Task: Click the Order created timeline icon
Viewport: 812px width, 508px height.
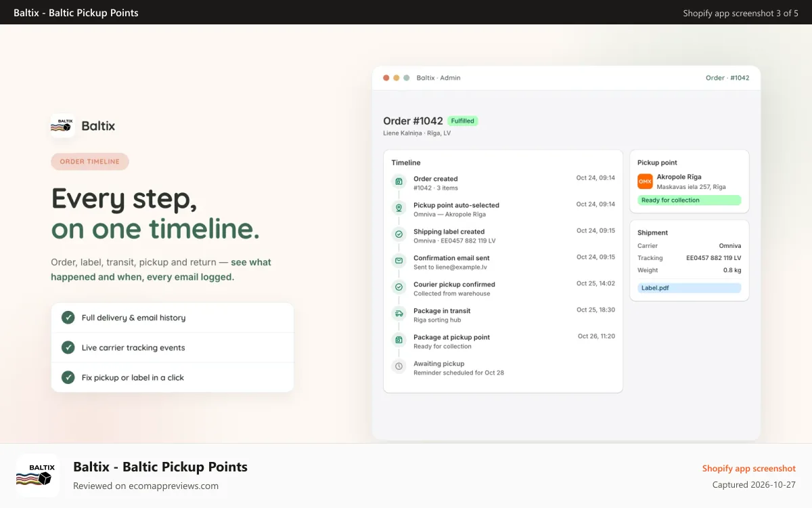Action: (x=399, y=182)
